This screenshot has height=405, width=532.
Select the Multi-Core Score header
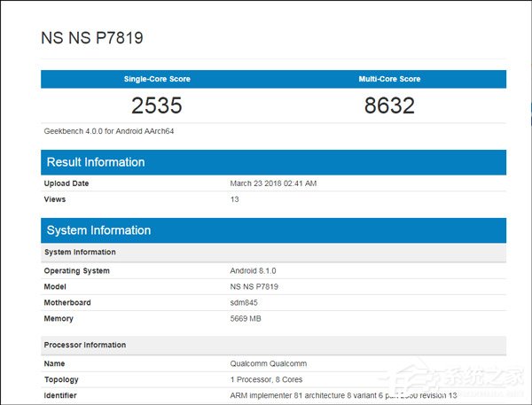point(389,79)
